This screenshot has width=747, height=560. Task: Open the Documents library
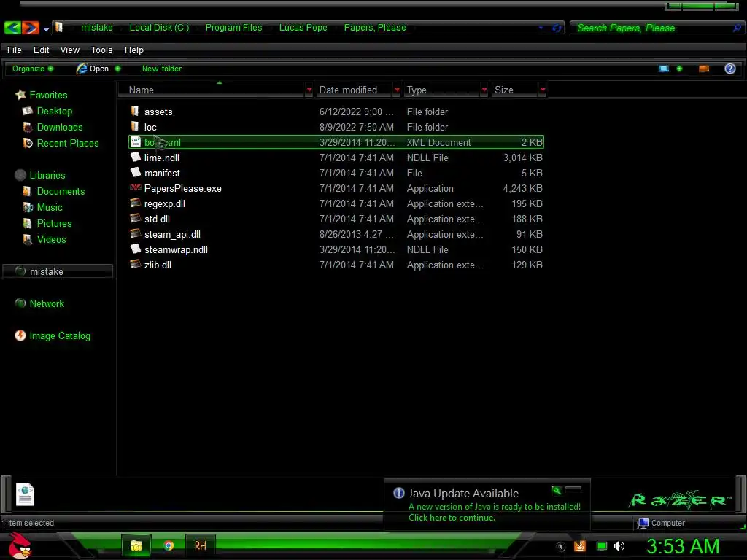(x=61, y=192)
